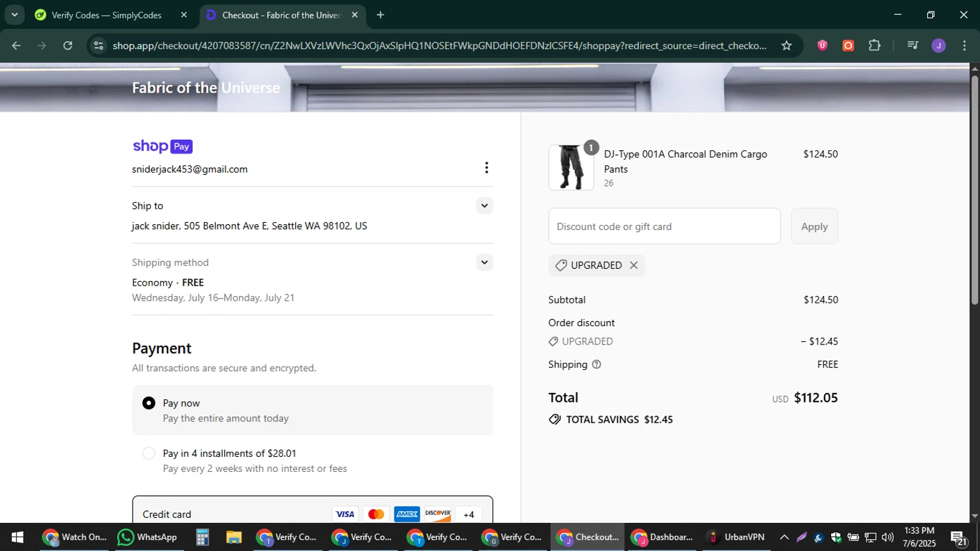980x551 pixels.
Task: Click the Visa card icon
Action: coord(345,514)
